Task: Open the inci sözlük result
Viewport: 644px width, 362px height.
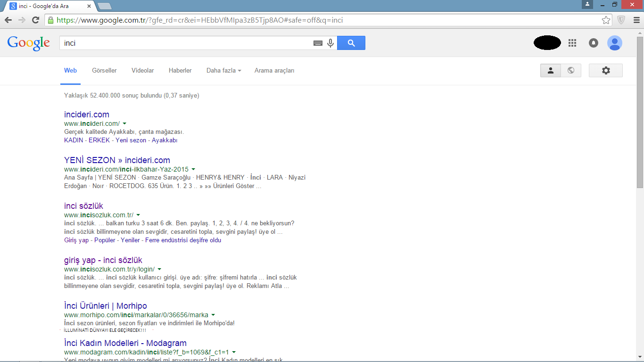Action: point(83,206)
